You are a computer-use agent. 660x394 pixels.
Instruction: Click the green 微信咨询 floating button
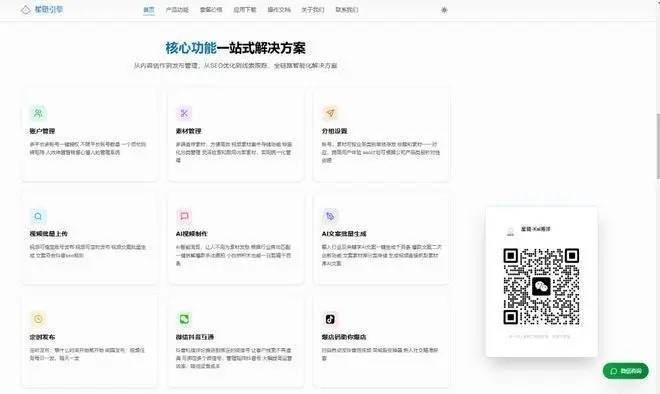pos(625,371)
